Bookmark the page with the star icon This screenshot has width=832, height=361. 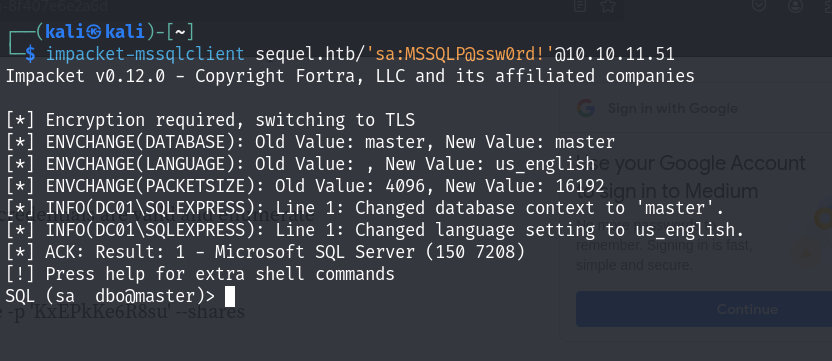pos(607,6)
